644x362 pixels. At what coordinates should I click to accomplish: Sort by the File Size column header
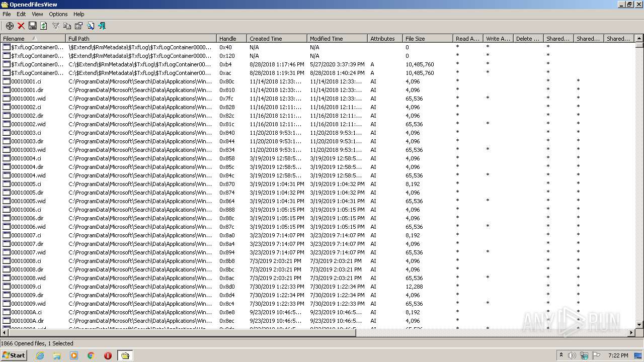[428, 38]
